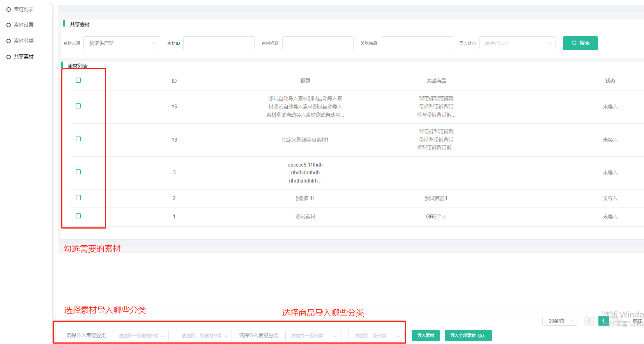
Task: Click the circle icon beside 素材分类
Action: 9,41
